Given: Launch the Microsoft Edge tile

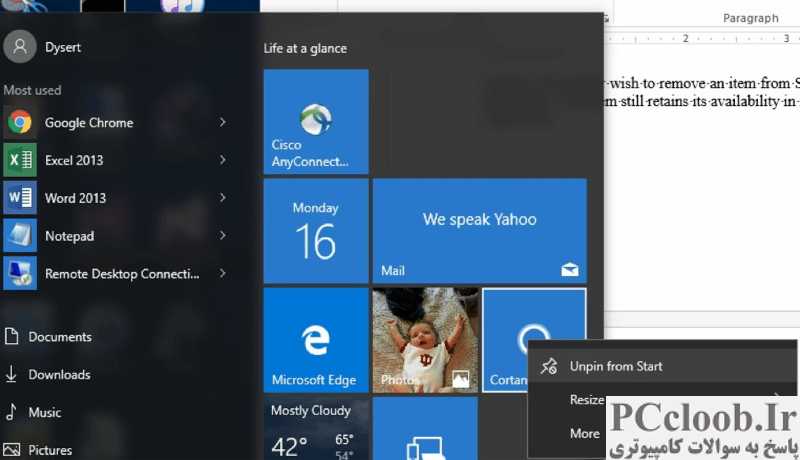Looking at the screenshot, I should (x=316, y=340).
